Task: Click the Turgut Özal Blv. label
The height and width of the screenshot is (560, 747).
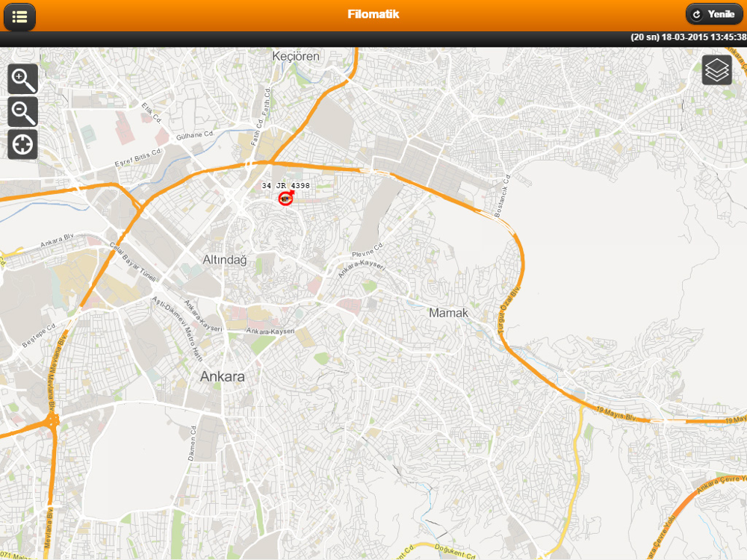Action: [x=509, y=310]
